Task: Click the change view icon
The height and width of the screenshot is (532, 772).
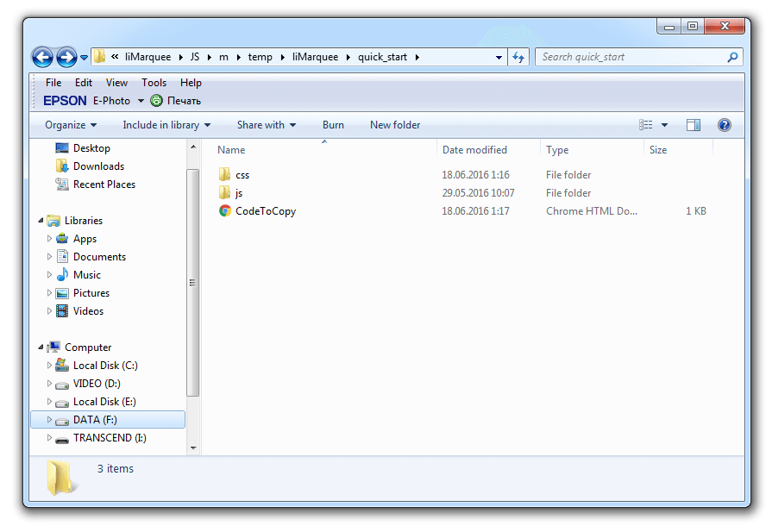Action: point(645,125)
